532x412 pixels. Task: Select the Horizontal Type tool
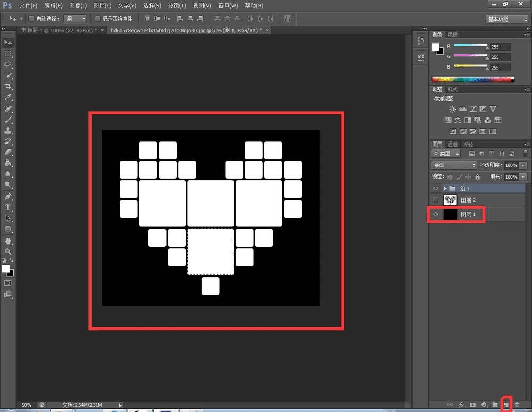point(8,207)
